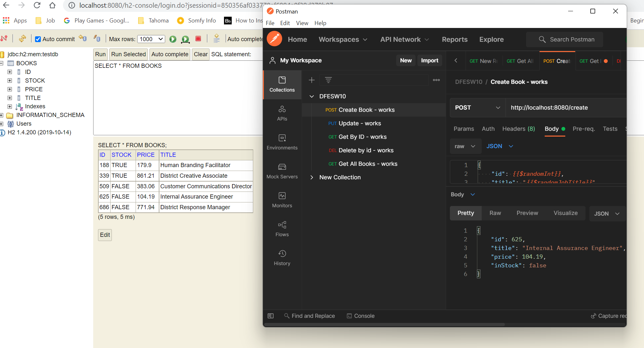Open the Postman Console at the bottom

(360, 316)
